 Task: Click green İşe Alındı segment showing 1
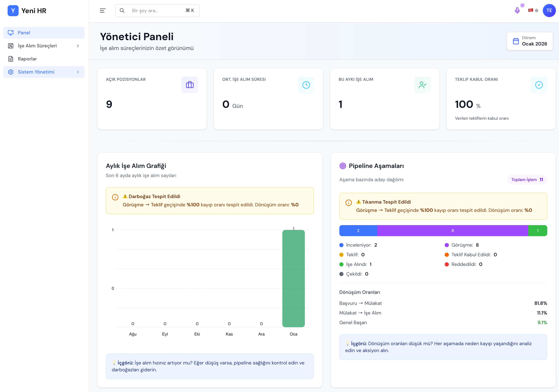(x=538, y=230)
